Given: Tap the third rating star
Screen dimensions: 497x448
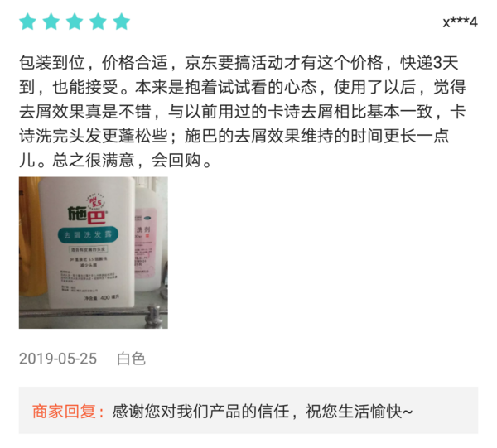Looking at the screenshot, I should click(x=75, y=22).
